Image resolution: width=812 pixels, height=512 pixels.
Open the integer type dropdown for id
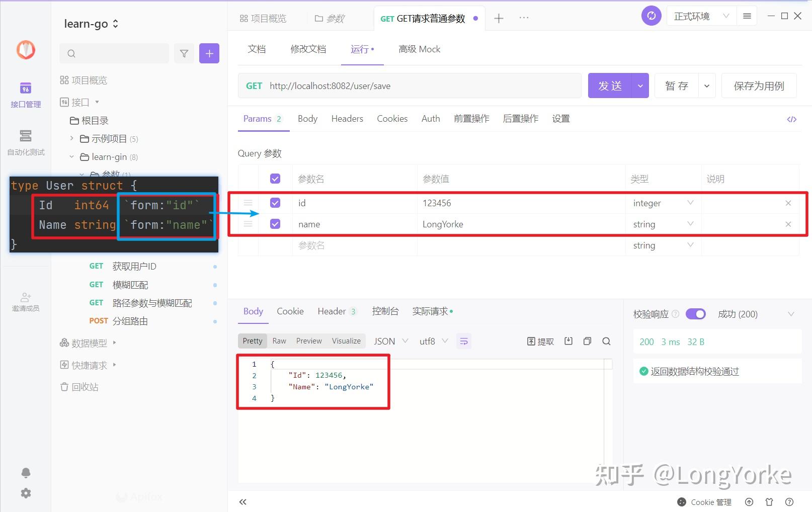click(663, 203)
